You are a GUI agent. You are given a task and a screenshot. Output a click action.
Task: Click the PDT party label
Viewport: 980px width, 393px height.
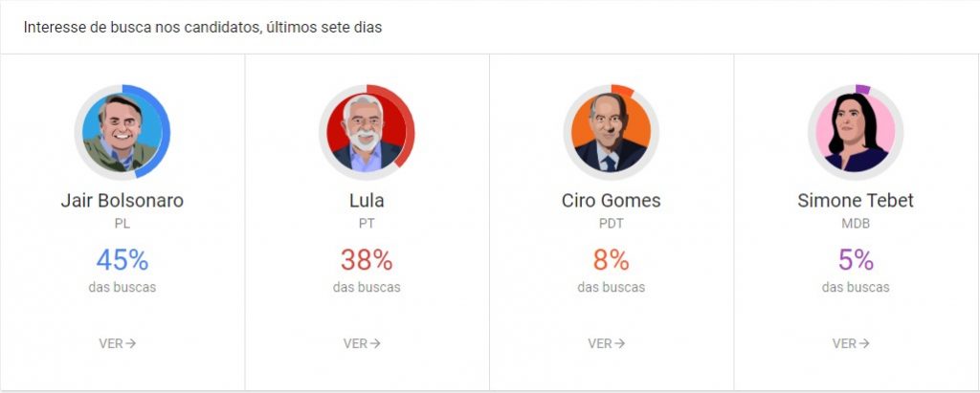(611, 224)
